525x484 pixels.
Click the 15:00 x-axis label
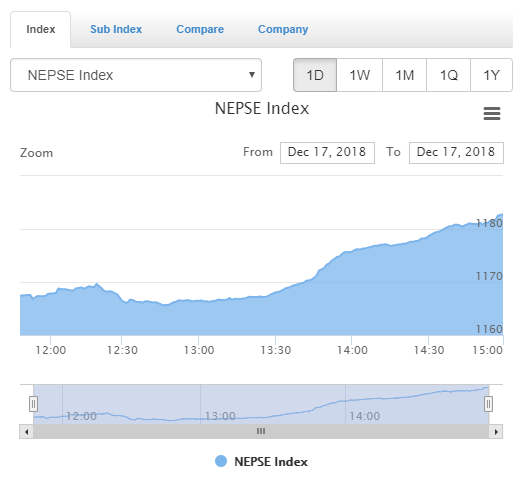488,350
